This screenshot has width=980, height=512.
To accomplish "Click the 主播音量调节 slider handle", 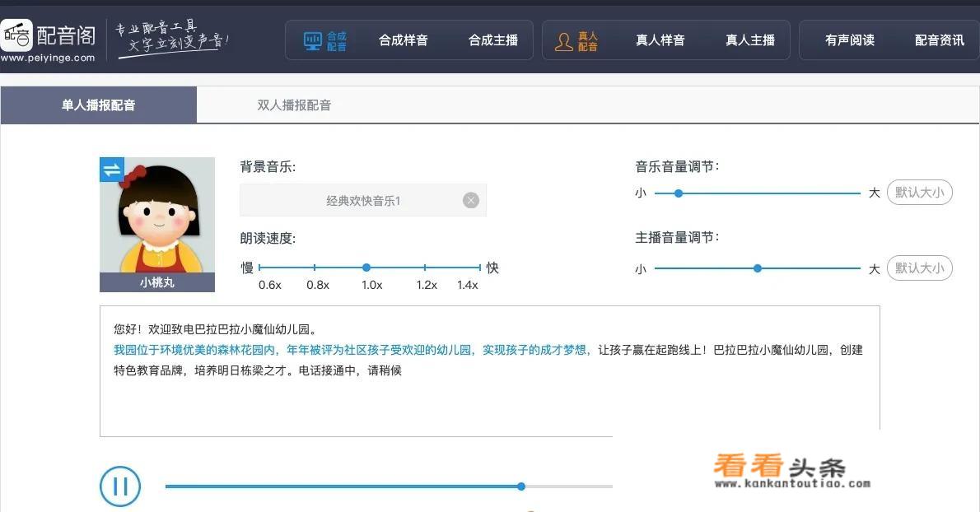I will [758, 268].
